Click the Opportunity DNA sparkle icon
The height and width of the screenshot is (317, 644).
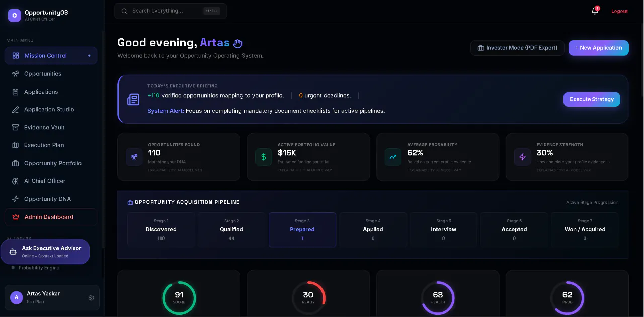click(x=15, y=199)
